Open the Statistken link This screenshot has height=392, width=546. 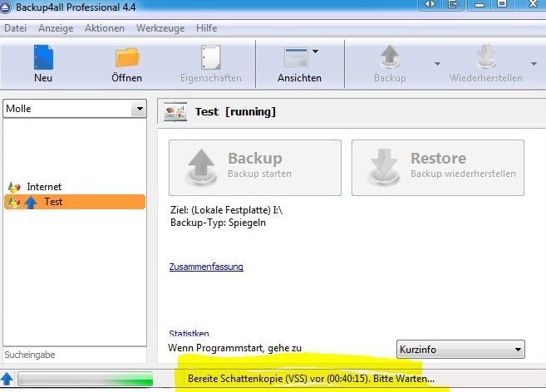pos(189,334)
